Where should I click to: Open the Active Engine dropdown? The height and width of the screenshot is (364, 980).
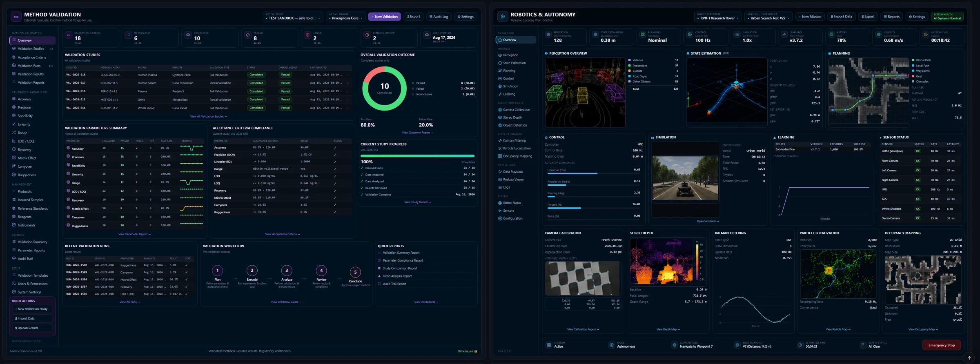(345, 17)
